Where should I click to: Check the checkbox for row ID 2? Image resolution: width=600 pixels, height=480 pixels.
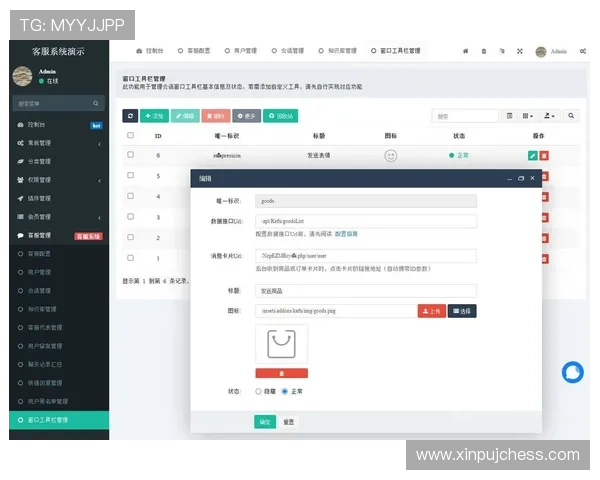(130, 237)
